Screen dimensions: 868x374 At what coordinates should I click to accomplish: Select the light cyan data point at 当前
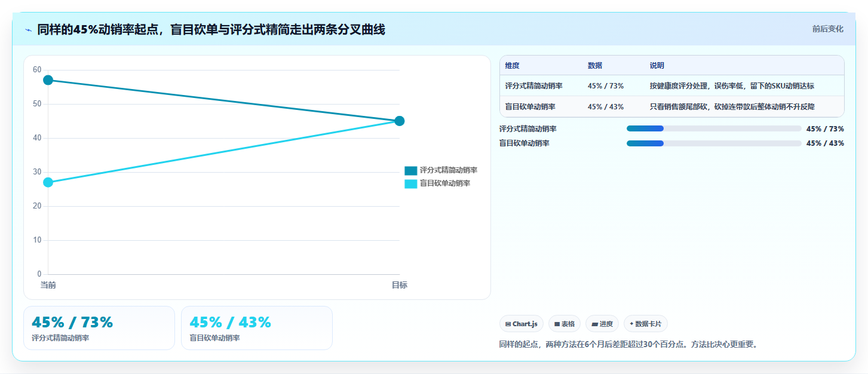(48, 182)
